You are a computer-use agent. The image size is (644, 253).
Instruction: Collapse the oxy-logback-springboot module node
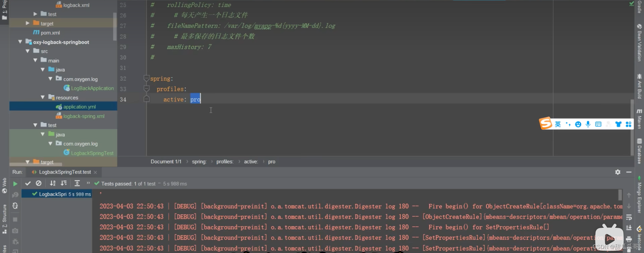click(x=20, y=42)
